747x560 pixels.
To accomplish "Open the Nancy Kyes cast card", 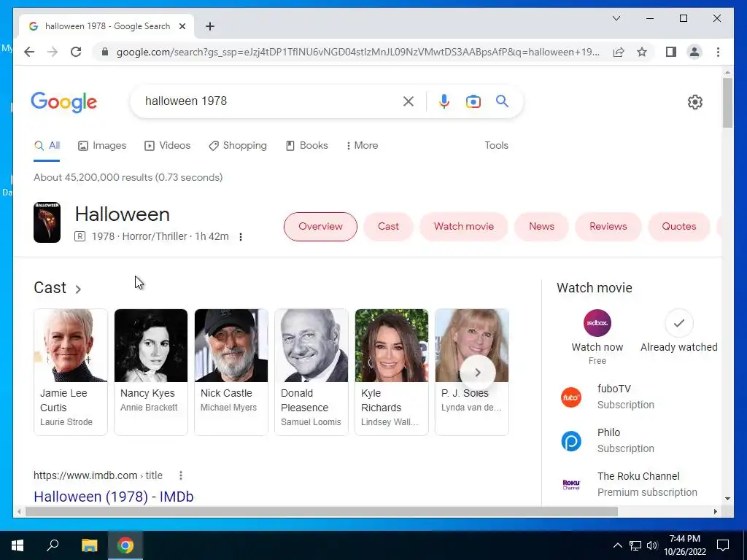I will (151, 372).
